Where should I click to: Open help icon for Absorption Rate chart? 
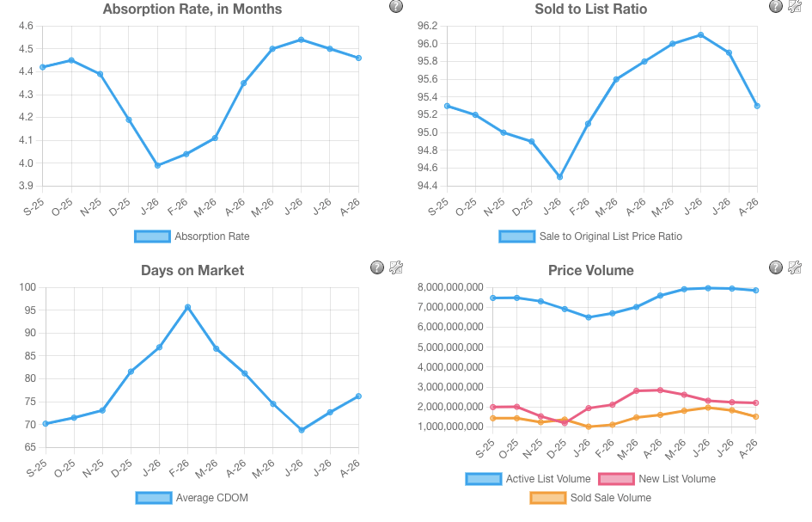point(395,6)
